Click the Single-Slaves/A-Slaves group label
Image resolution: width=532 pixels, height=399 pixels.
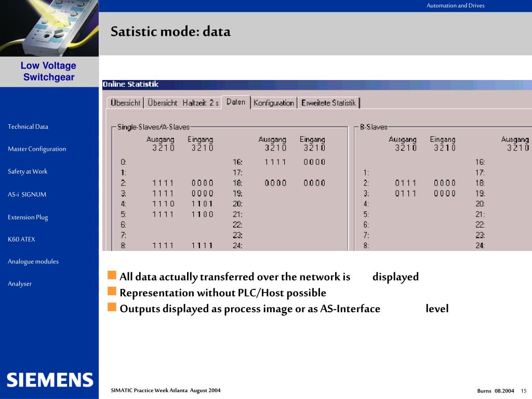[x=153, y=127]
